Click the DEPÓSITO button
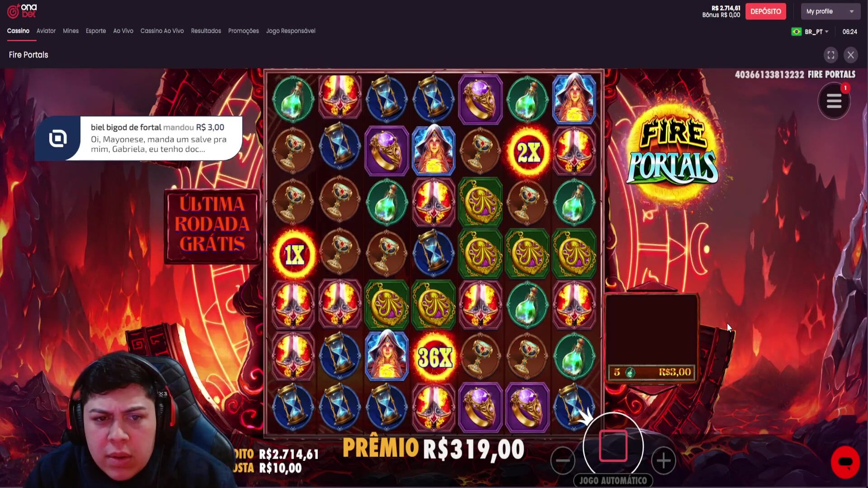Viewport: 868px width, 488px height. [765, 11]
